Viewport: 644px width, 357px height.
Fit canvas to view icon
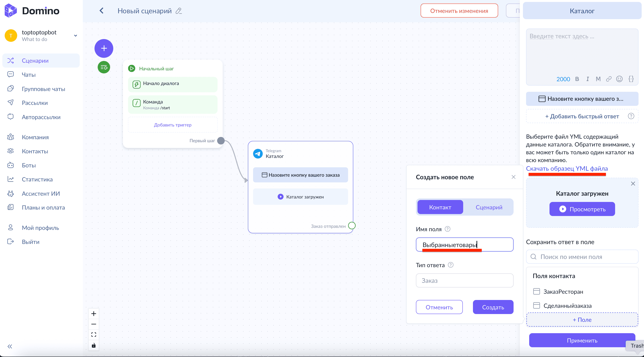click(94, 335)
